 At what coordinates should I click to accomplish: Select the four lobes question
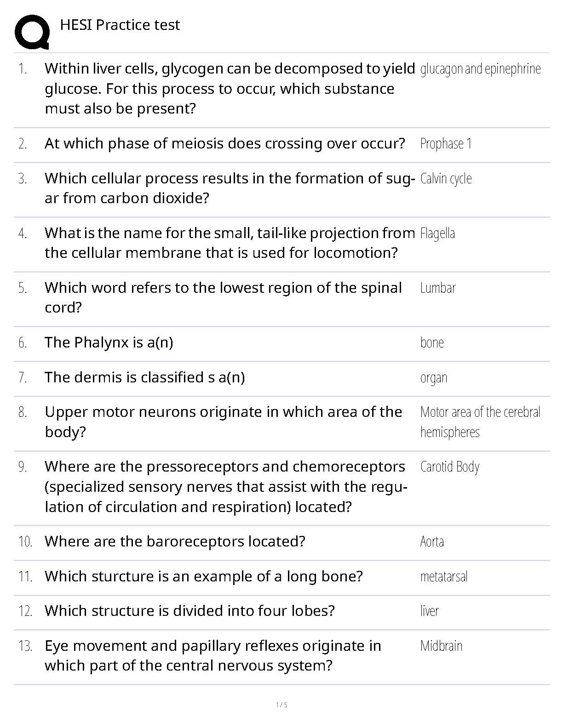click(x=190, y=611)
